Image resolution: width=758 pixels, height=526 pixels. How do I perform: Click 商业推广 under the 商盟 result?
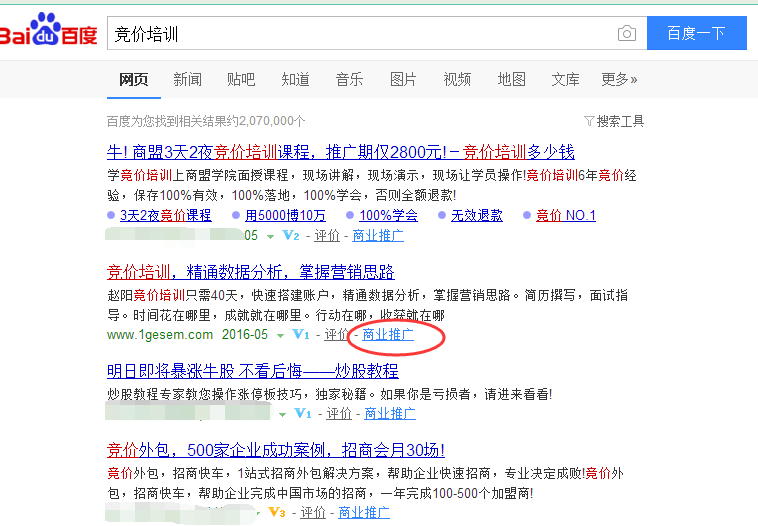(x=378, y=235)
